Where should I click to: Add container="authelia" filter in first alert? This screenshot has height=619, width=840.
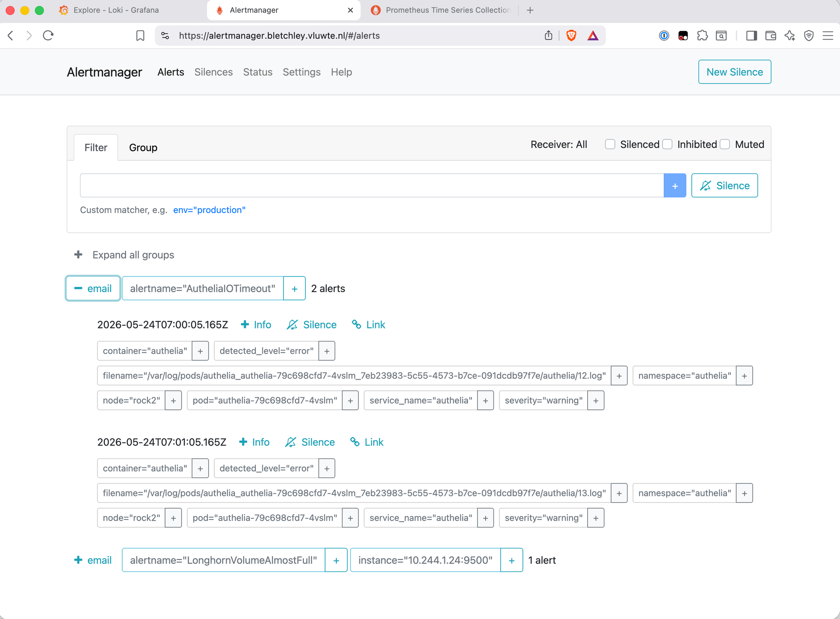(200, 351)
